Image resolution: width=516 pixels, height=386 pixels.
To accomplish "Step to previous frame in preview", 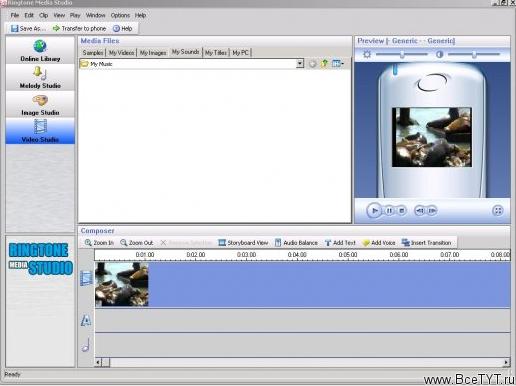I will [420, 211].
